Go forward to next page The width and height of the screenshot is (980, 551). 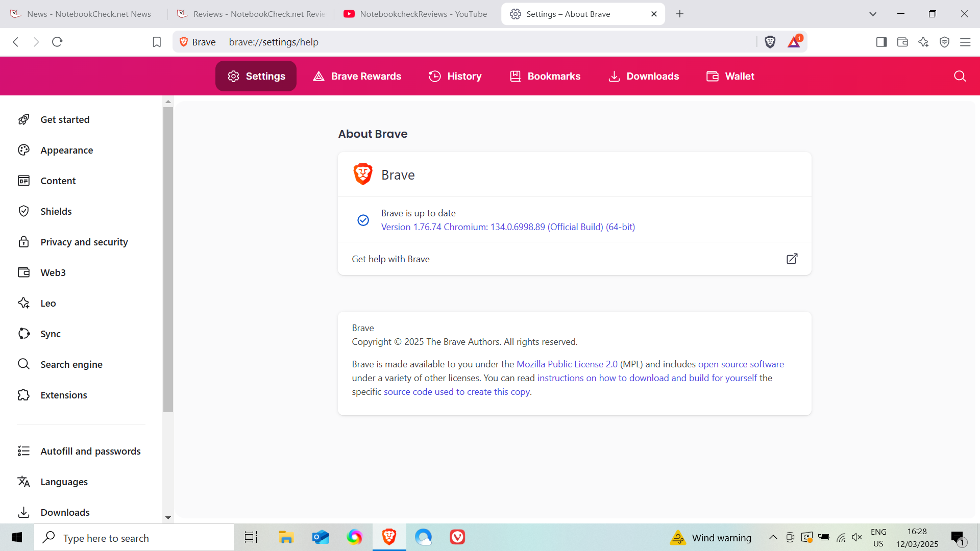tap(36, 42)
